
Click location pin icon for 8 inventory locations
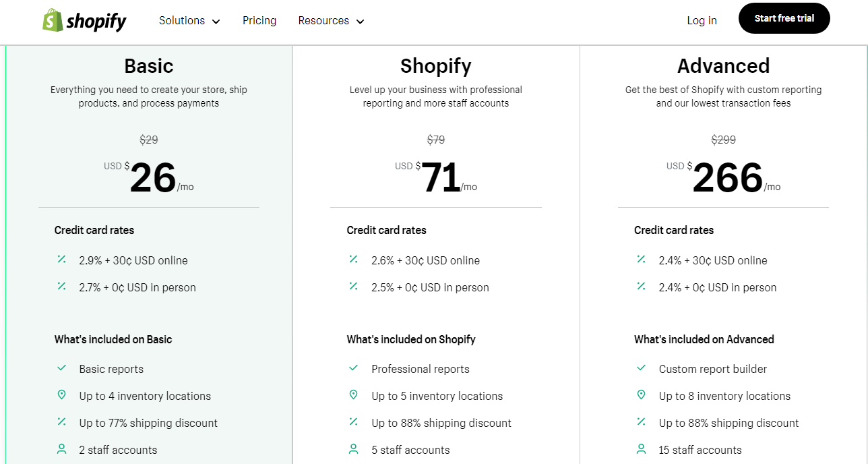pyautogui.click(x=641, y=395)
